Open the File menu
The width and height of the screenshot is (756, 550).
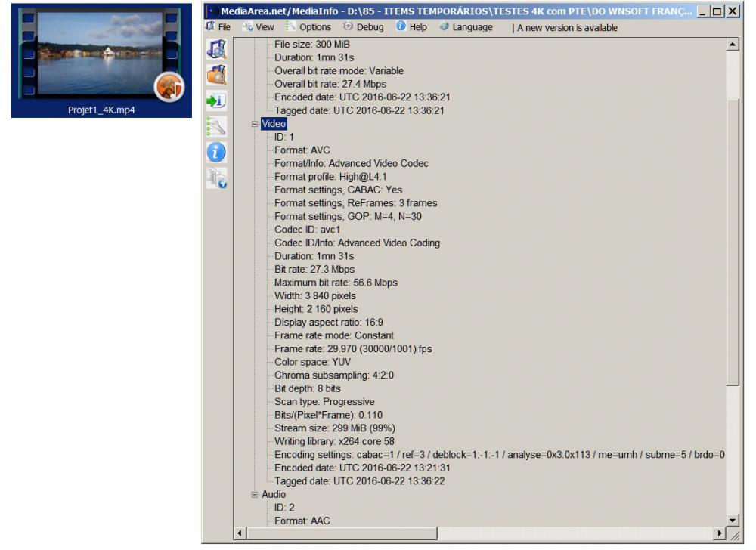[218, 27]
